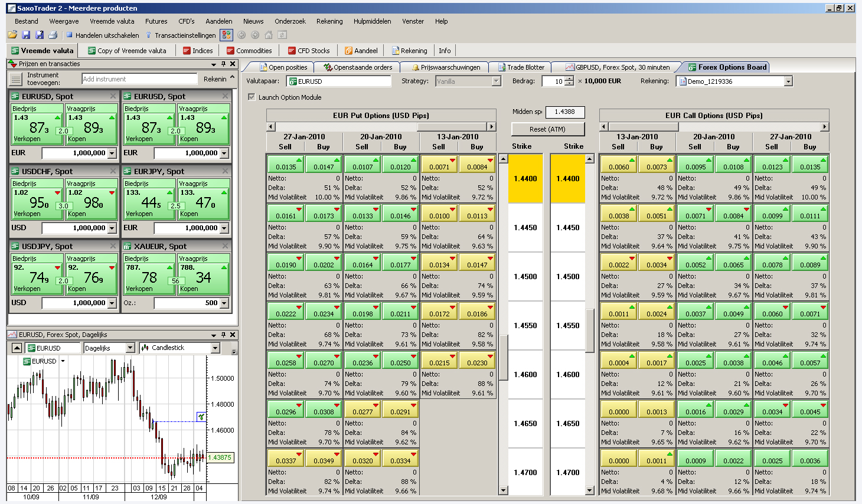Click the save-as disk icon with question mark
The height and width of the screenshot is (504, 862).
pyautogui.click(x=39, y=35)
